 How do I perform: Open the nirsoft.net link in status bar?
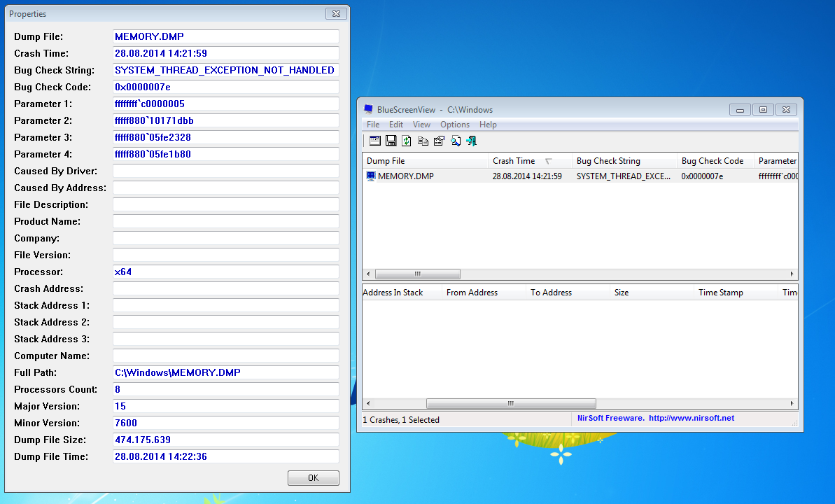692,418
